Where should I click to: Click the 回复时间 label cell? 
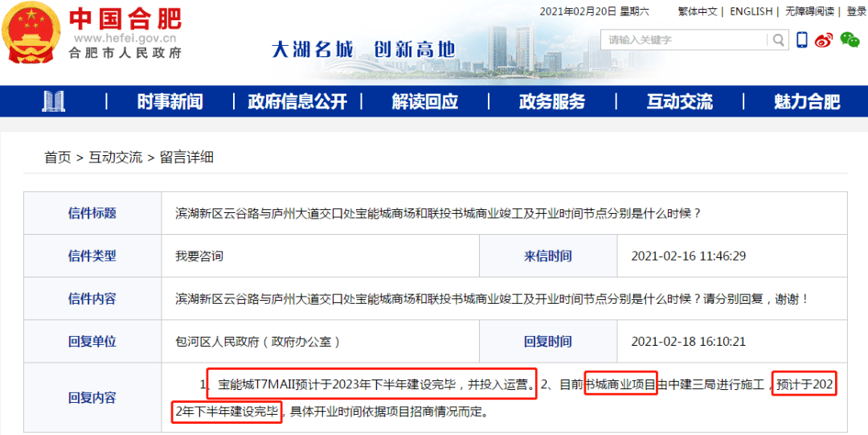[x=548, y=342]
